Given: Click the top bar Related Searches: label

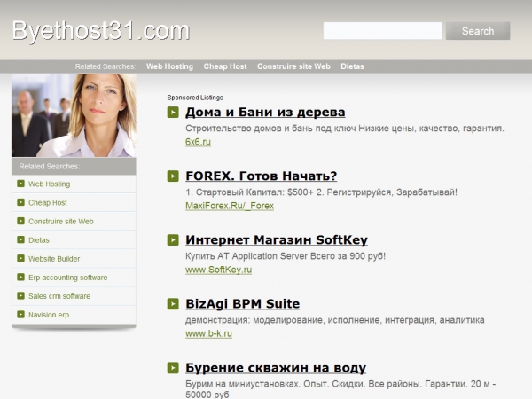Looking at the screenshot, I should tap(106, 66).
